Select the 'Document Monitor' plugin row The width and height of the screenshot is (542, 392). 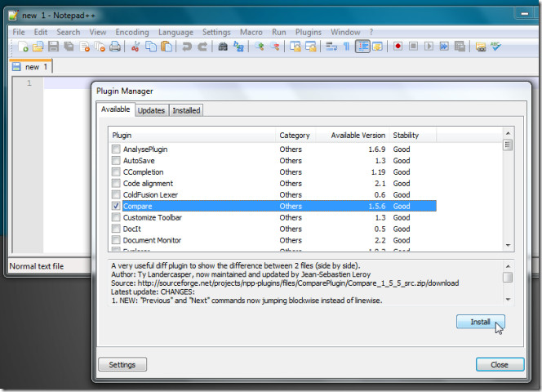[x=273, y=240]
